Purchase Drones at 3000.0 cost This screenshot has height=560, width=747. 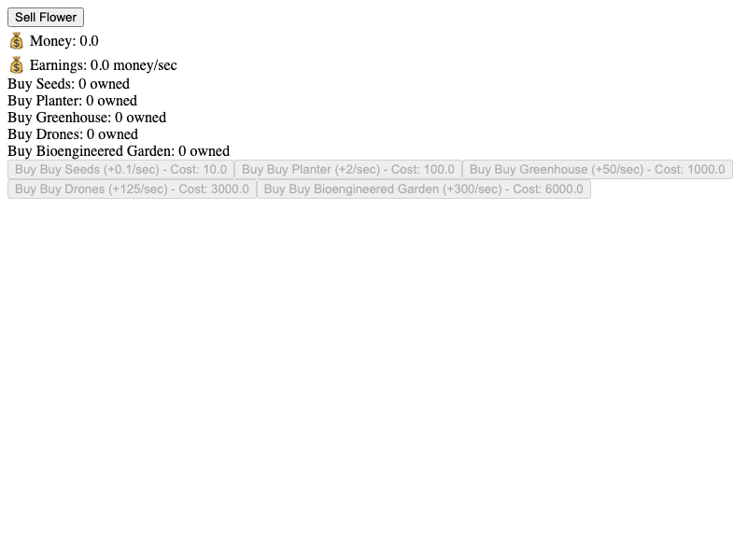click(x=132, y=189)
